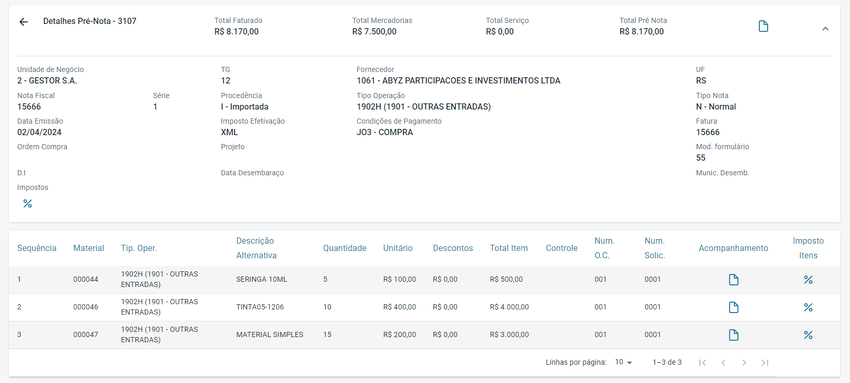Click the Total Faturado value R$ 8.170,00

click(236, 31)
